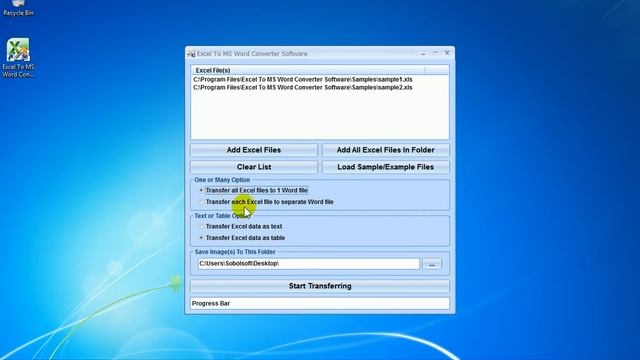Viewport: 640px width, 360px height.
Task: Load Sample/Example Files
Action: coord(385,167)
